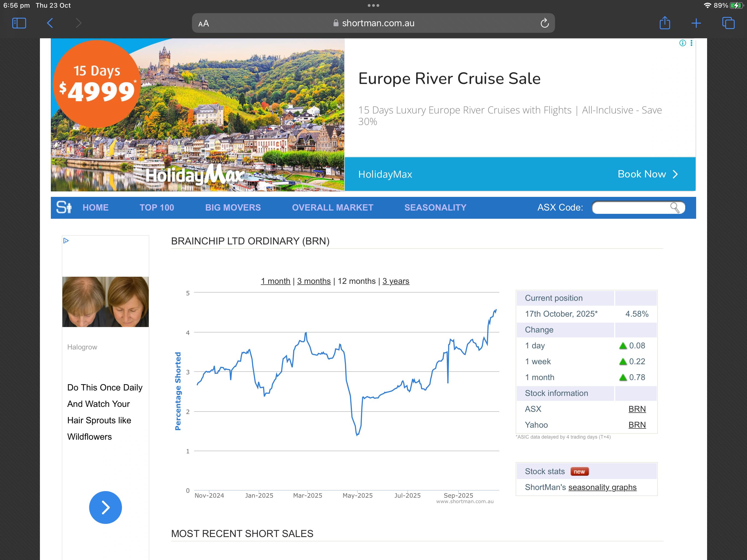
Task: Go to TOP 100 menu item
Action: pyautogui.click(x=157, y=207)
